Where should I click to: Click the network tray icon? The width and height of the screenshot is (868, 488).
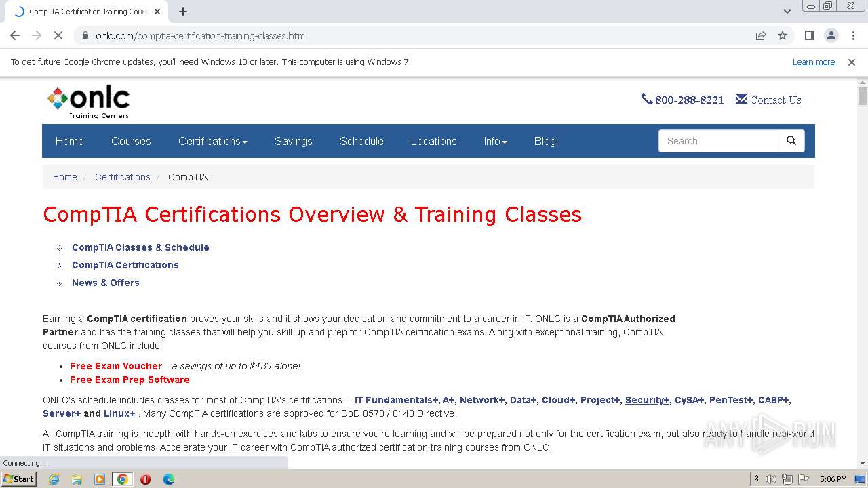(787, 479)
